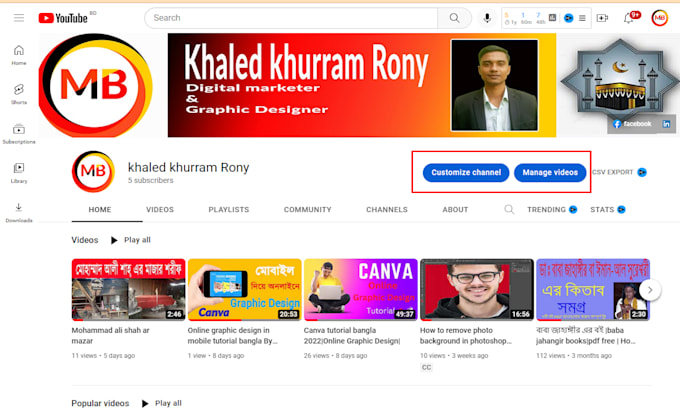Click the Videos section heading

coord(85,240)
